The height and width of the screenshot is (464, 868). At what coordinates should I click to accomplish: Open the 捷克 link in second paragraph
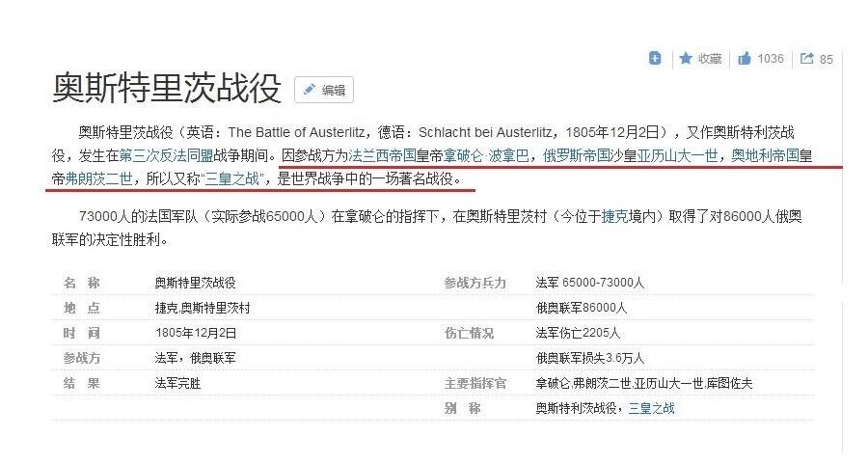[615, 217]
